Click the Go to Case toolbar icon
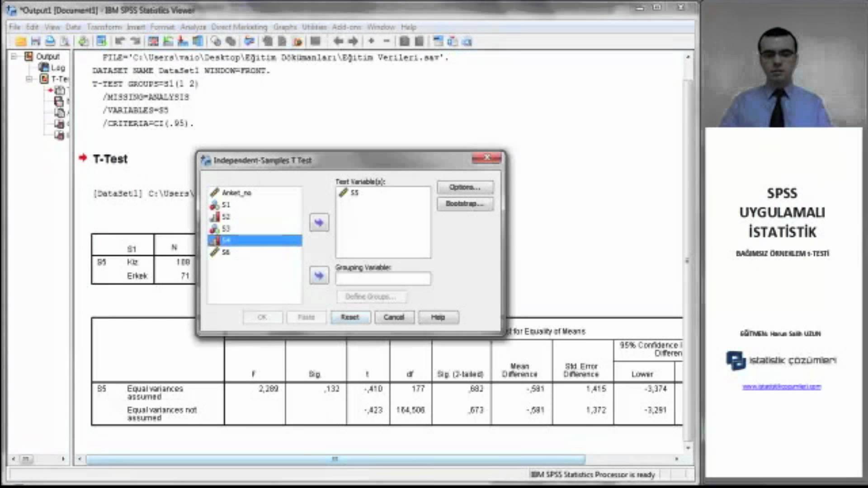 click(x=168, y=42)
